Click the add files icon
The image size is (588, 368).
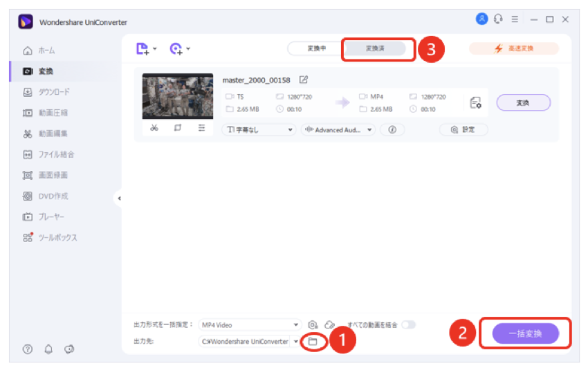click(142, 48)
